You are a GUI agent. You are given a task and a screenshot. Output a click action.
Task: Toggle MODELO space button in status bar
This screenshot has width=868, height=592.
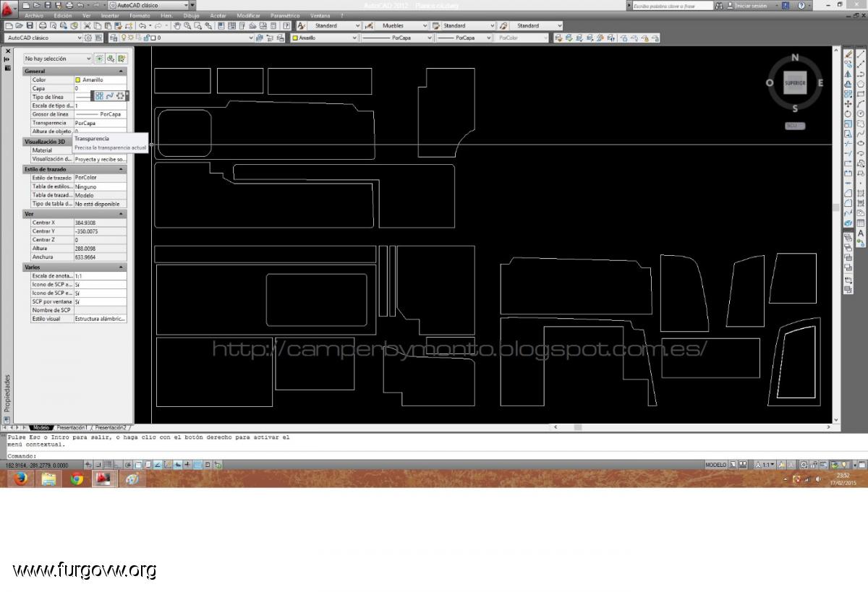(x=715, y=464)
